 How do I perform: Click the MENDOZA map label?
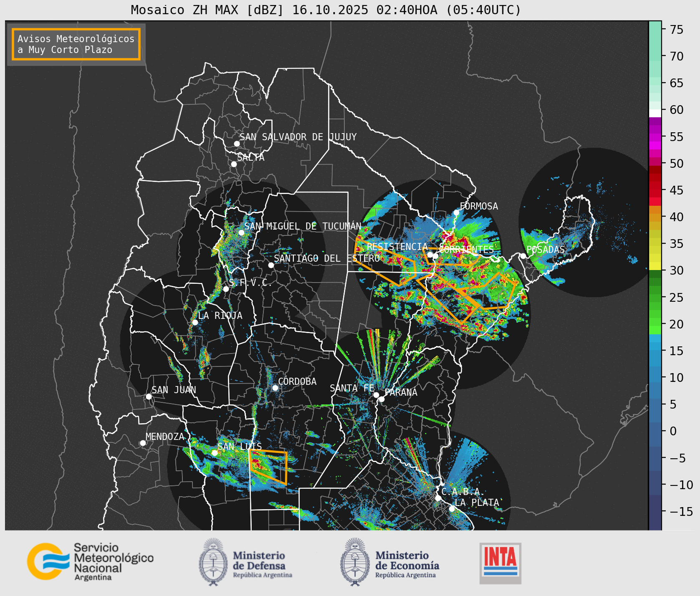[165, 437]
